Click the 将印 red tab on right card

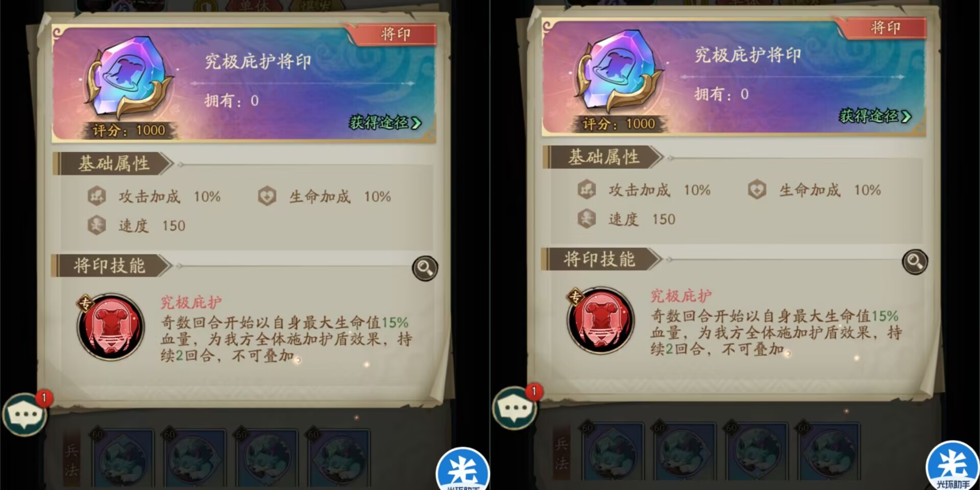[885, 28]
